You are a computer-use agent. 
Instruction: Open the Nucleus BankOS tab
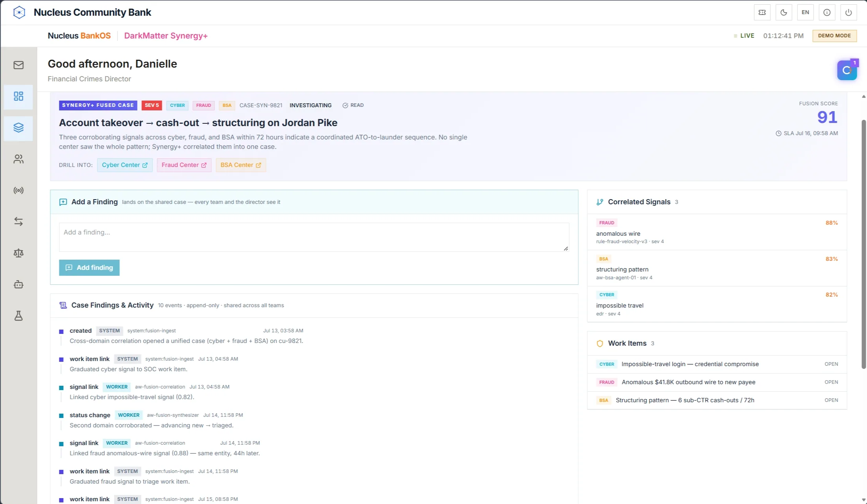point(79,36)
